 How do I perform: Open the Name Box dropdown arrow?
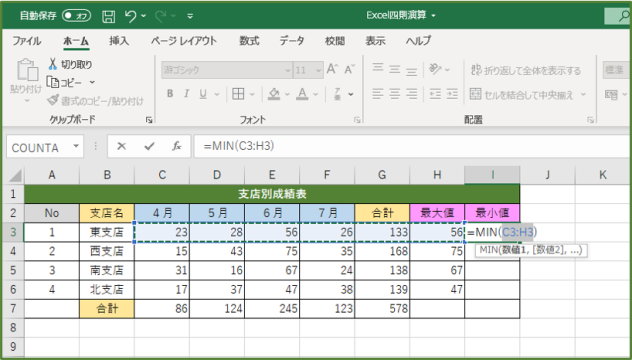(x=76, y=146)
